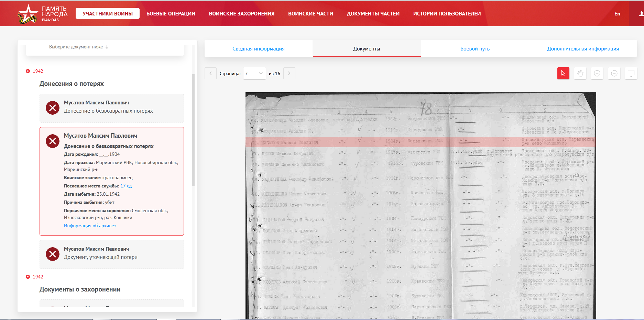Zoom in on the document
Viewport: 644px width, 320px height.
(x=597, y=73)
